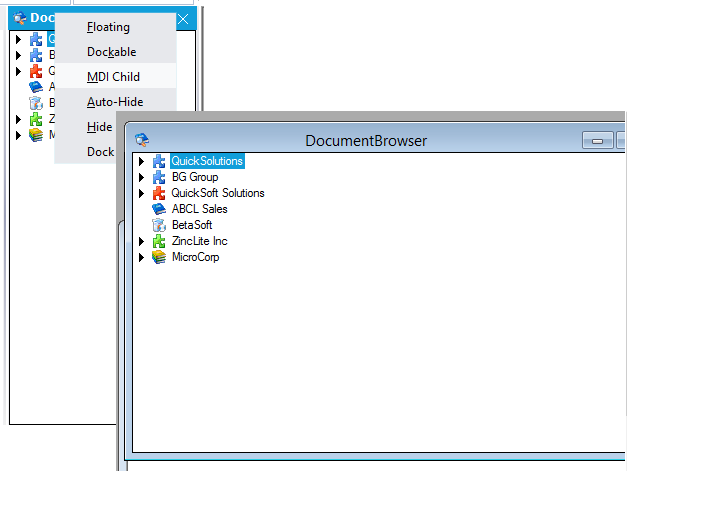Viewport: 725px width, 505px height.
Task: Expand the QuickSoft Solutions node
Action: point(141,193)
